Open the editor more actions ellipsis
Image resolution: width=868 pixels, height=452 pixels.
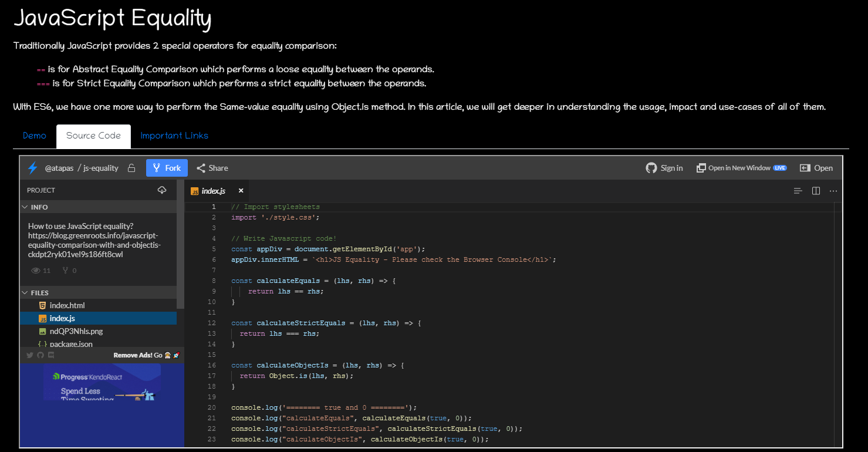833,191
